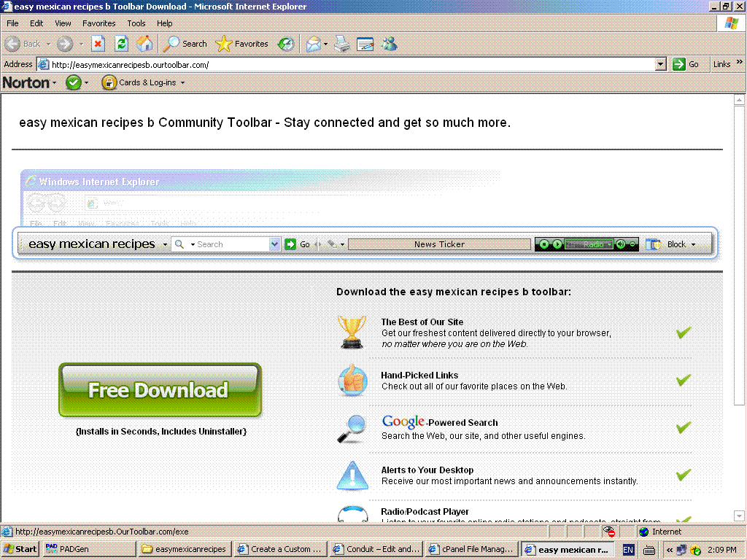Switch to cPanel File Manager taskbar window
Viewport: 747px width, 560px height.
click(472, 549)
